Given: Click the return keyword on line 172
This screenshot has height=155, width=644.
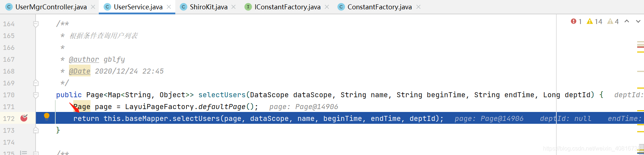Looking at the screenshot, I should (86, 118).
